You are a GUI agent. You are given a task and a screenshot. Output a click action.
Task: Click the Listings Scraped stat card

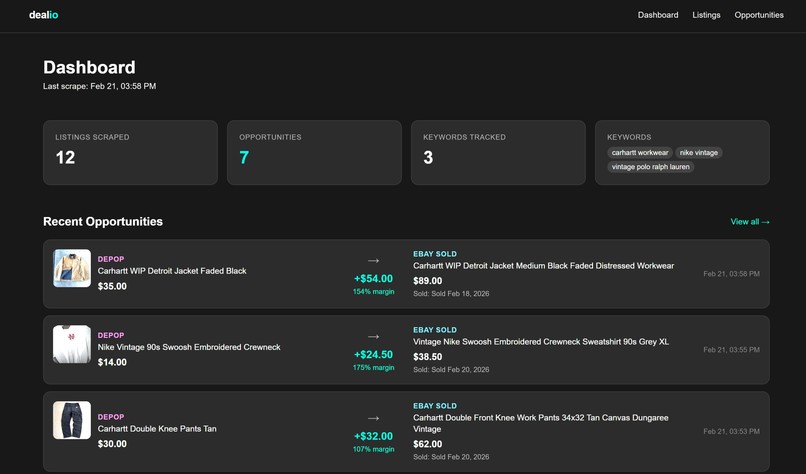point(131,152)
